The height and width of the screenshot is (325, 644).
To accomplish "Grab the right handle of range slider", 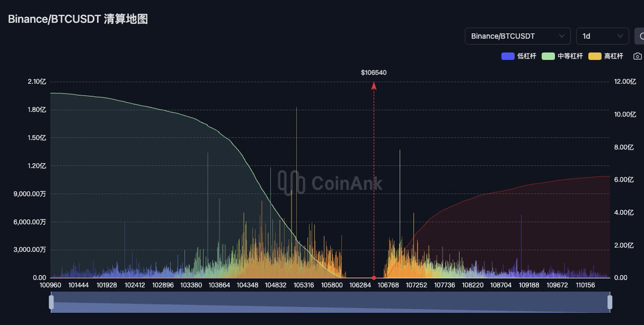I will coord(610,302).
